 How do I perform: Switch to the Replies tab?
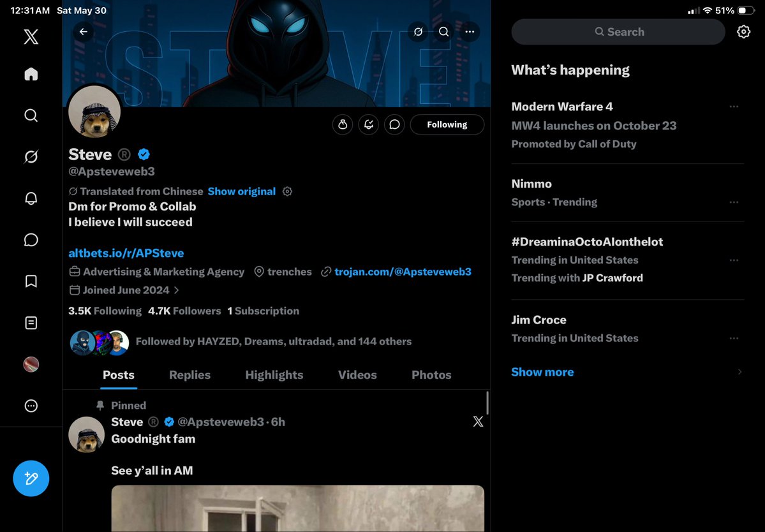click(x=189, y=375)
